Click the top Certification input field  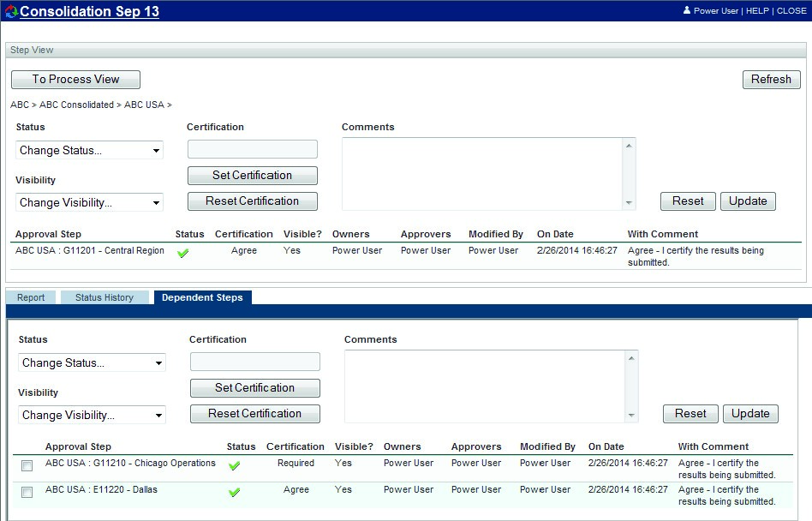click(x=252, y=150)
